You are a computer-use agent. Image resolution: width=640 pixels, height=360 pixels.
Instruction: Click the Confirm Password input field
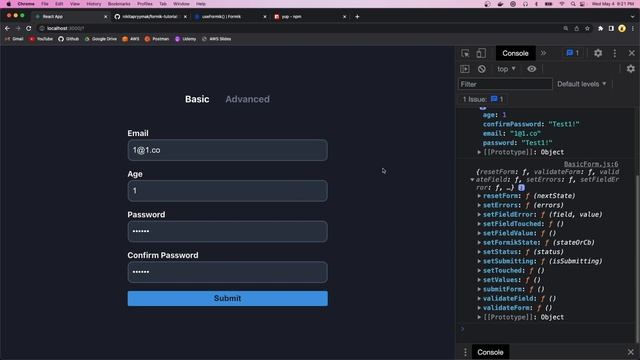tap(227, 272)
